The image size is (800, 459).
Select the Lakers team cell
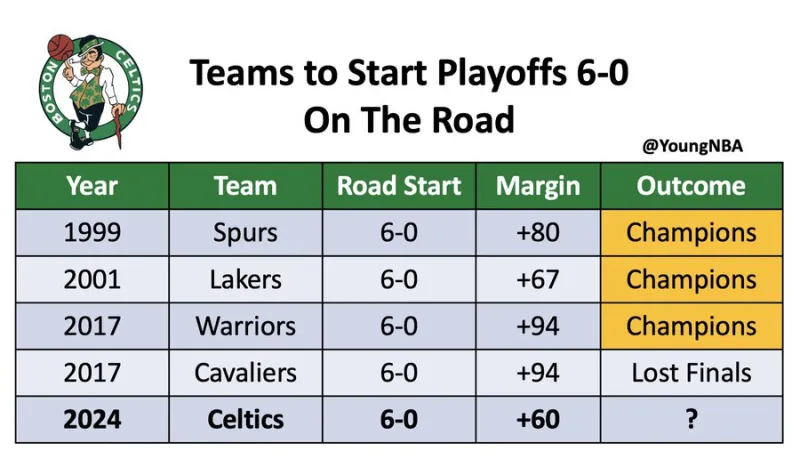[245, 279]
